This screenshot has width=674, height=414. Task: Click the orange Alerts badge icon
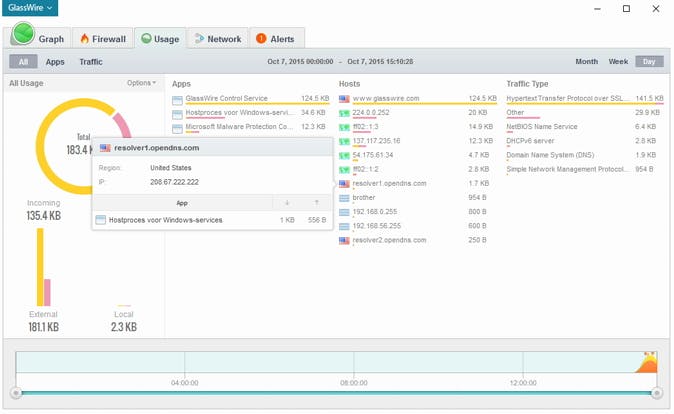261,39
